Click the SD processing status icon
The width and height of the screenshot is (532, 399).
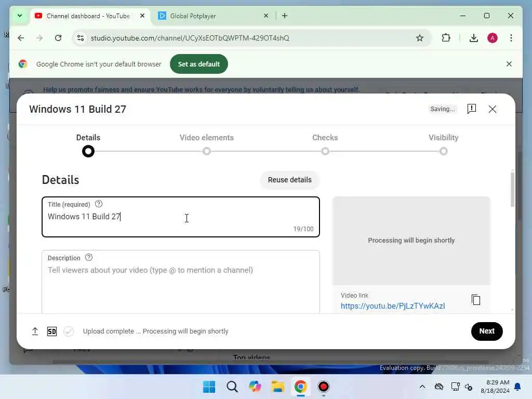(52, 331)
